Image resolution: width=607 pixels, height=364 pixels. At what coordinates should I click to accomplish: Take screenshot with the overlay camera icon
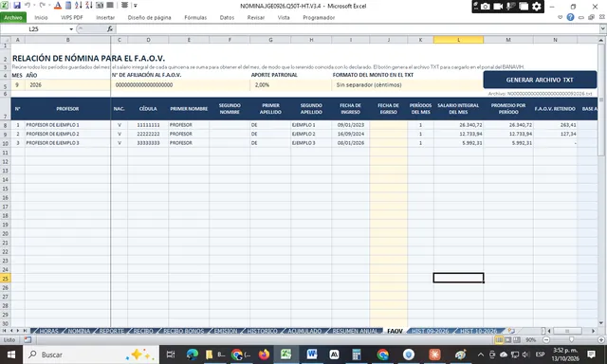point(486,7)
